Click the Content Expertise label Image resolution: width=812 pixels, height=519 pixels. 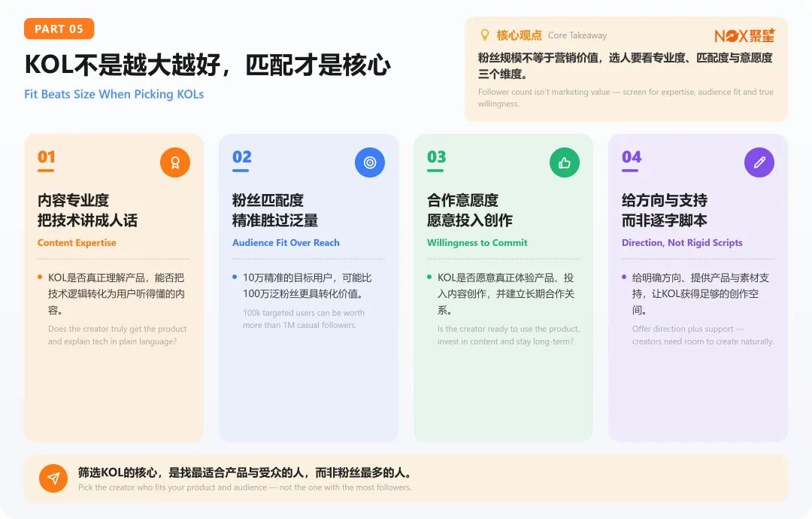(x=77, y=242)
